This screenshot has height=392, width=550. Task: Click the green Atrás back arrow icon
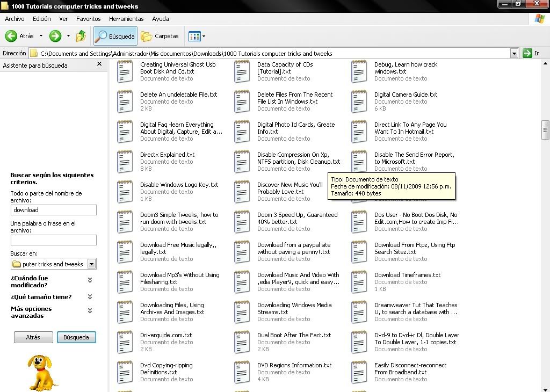tap(11, 36)
